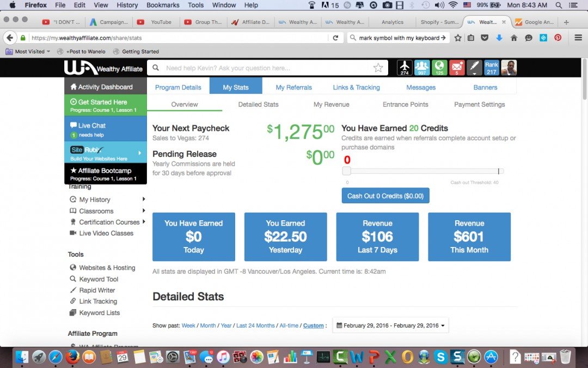
Task: Open the History menu in menu bar
Action: [x=127, y=5]
